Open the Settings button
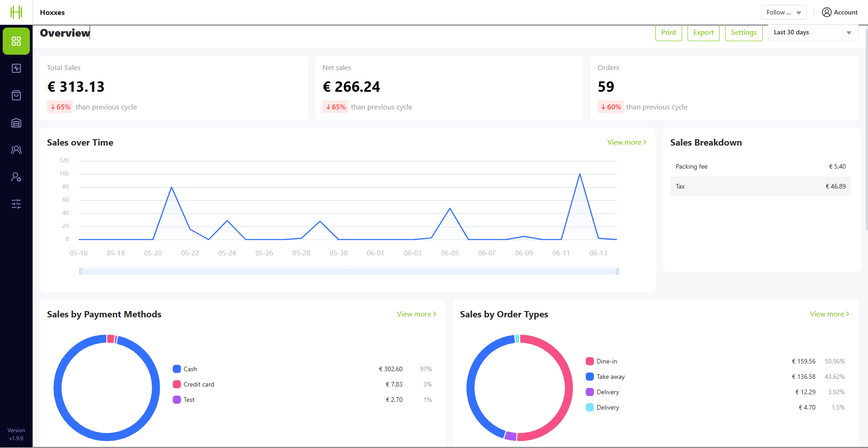The width and height of the screenshot is (868, 448). [744, 33]
